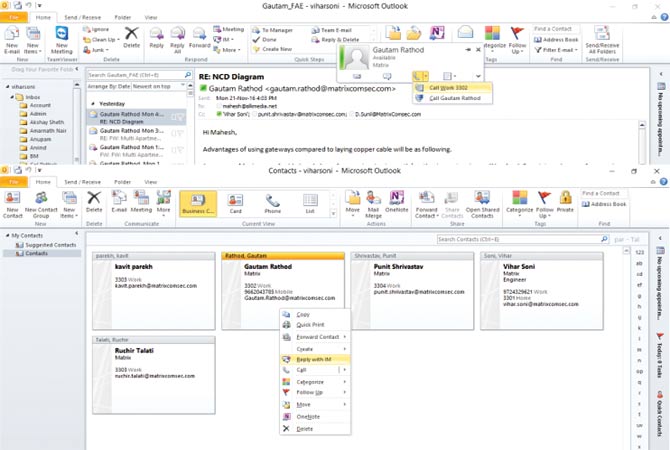Click the Reply & Delete quick step
The image size is (670, 450).
[336, 39]
